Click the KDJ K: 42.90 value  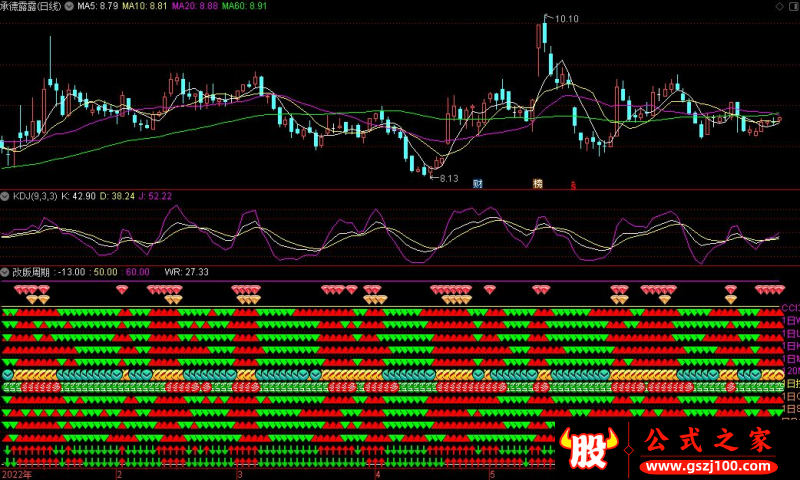coord(78,196)
